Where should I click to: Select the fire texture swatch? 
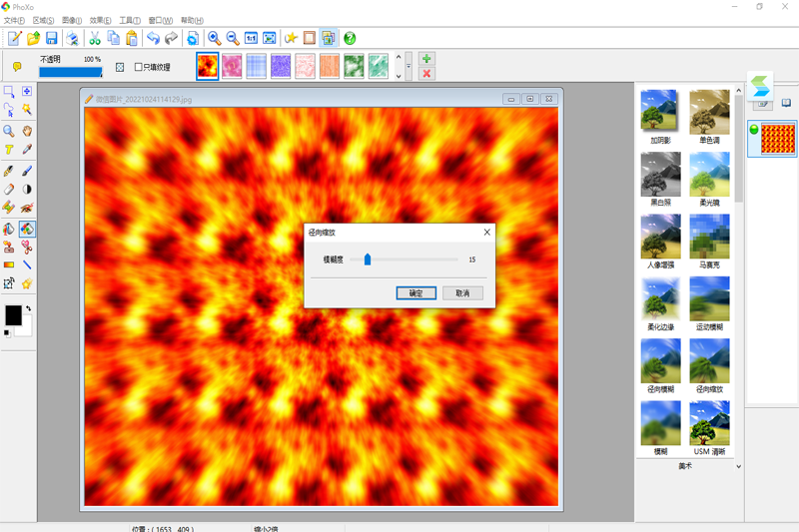208,66
